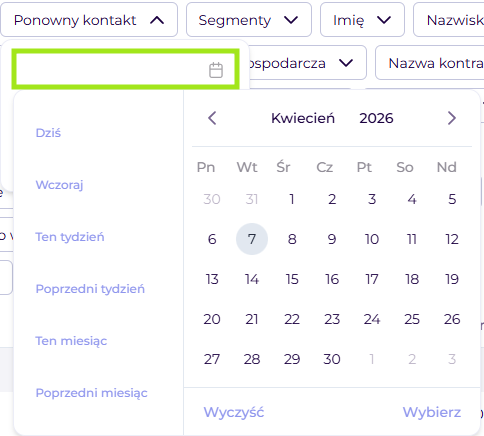The width and height of the screenshot is (484, 436).
Task: Click Wyczyść to clear the date
Action: point(234,412)
